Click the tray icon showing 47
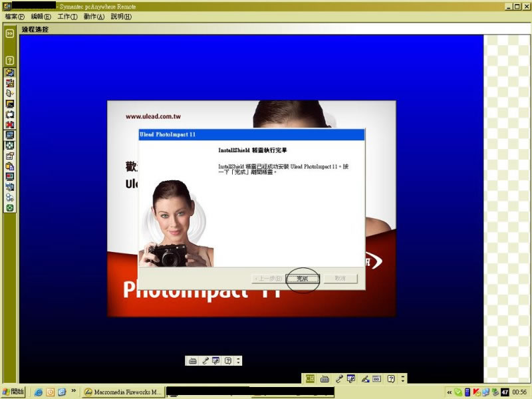The image size is (532, 399). coord(505,392)
